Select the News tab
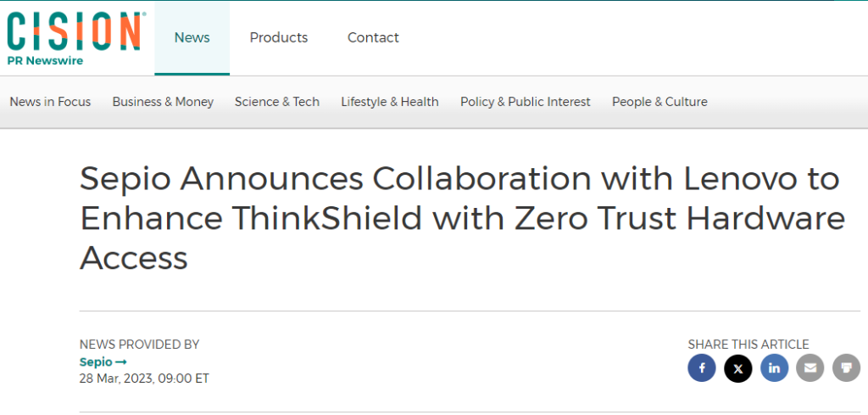The width and height of the screenshot is (868, 415). pyautogui.click(x=192, y=37)
